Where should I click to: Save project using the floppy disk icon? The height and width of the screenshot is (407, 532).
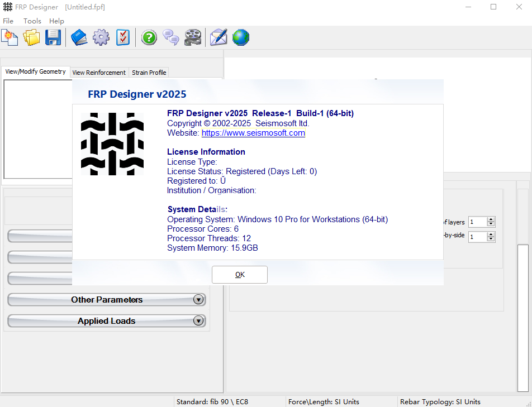point(53,37)
